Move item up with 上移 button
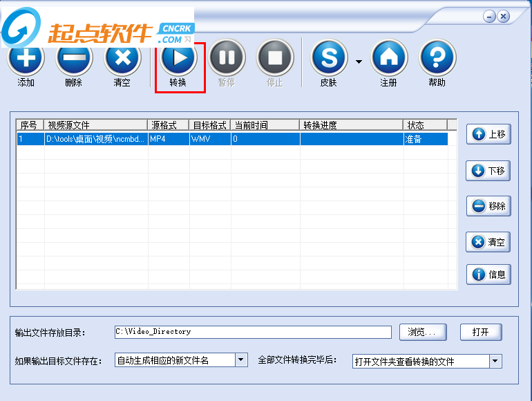532x401 pixels. pyautogui.click(x=488, y=134)
